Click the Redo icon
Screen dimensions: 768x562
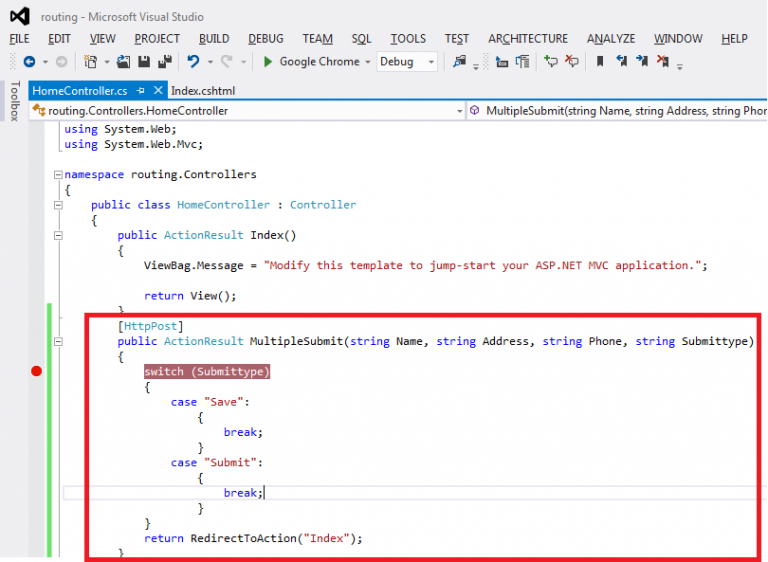(x=226, y=62)
